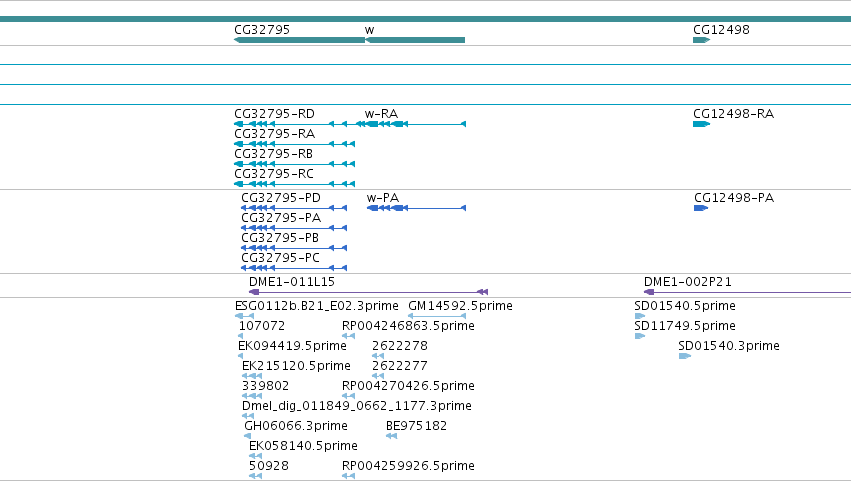Click the 339802 EST label

[x=265, y=387]
